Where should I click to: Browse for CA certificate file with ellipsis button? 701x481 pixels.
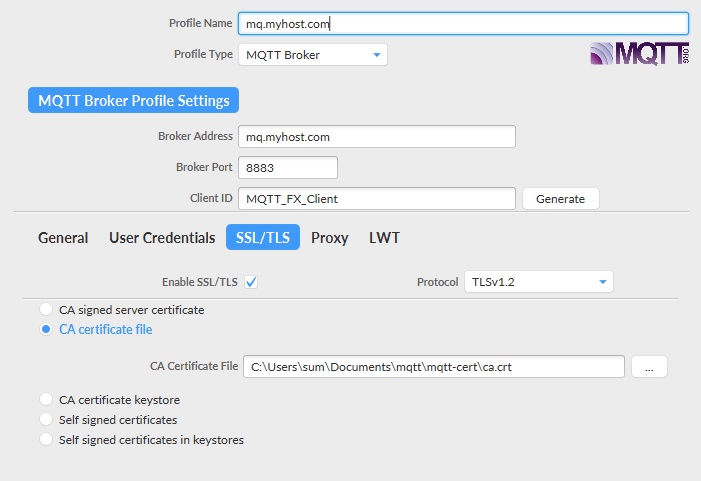point(649,367)
